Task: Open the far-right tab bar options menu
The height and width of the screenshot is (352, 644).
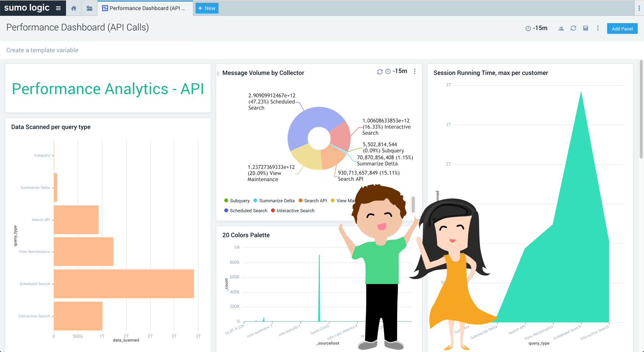Action: pos(639,8)
